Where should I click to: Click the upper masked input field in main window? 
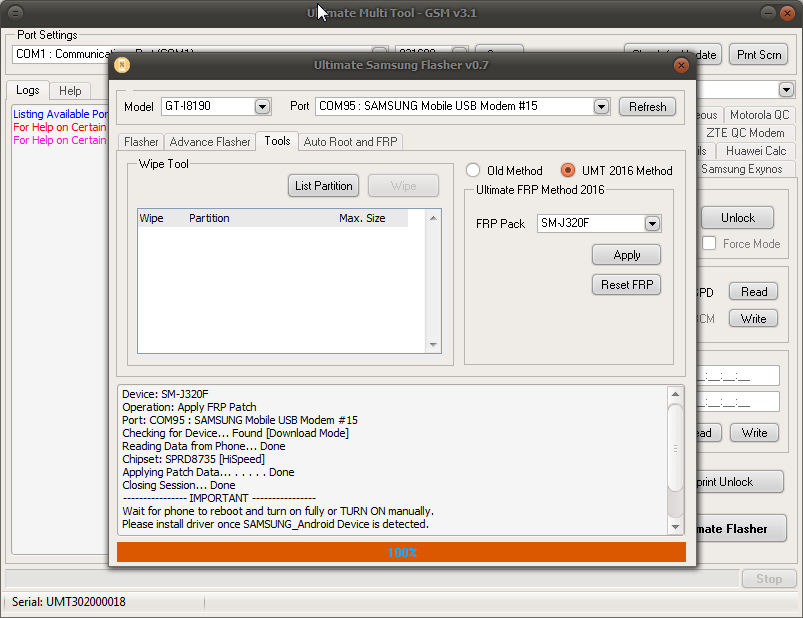pyautogui.click(x=738, y=376)
